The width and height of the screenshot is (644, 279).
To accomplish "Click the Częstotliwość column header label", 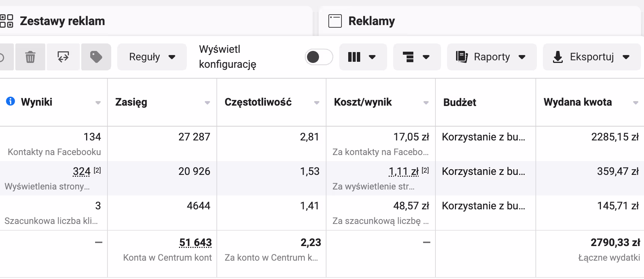I will (x=258, y=102).
